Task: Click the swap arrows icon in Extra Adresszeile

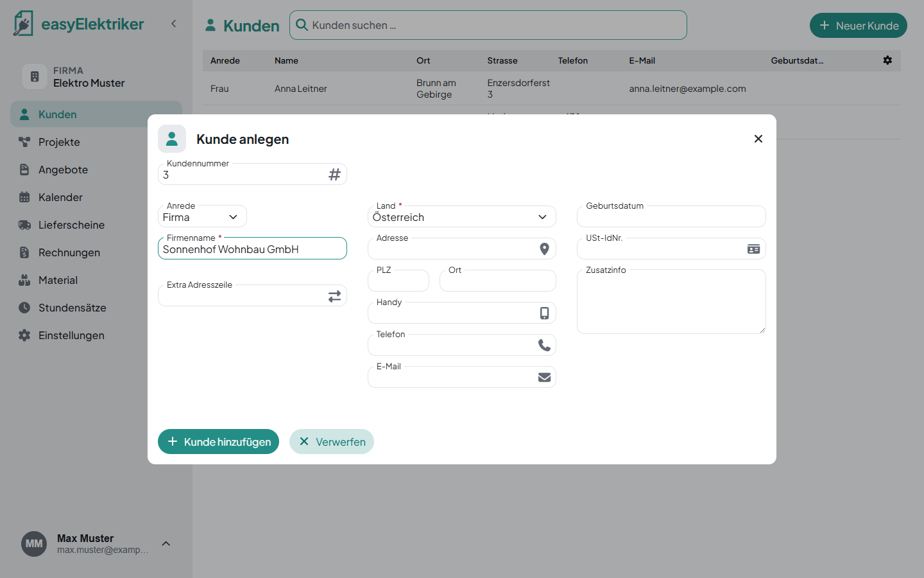Action: tap(334, 296)
